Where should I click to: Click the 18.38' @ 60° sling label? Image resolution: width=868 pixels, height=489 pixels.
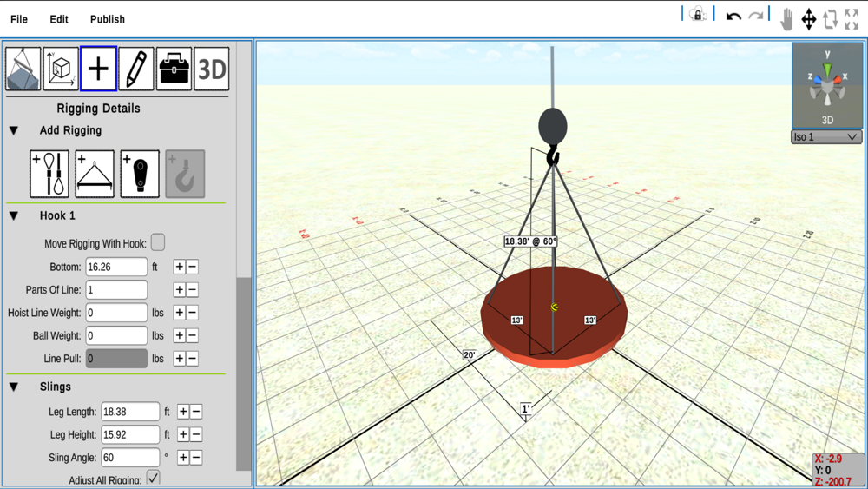530,241
